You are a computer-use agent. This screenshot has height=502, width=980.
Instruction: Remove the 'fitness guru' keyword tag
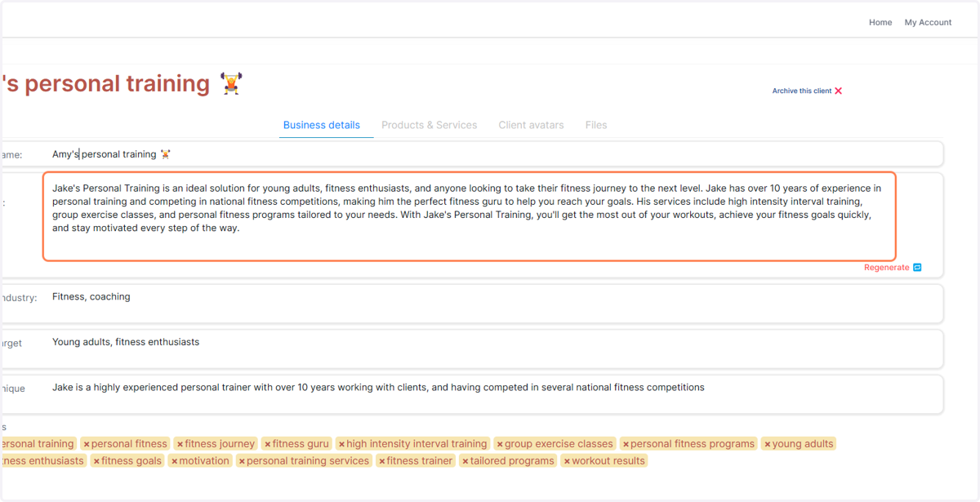(268, 444)
